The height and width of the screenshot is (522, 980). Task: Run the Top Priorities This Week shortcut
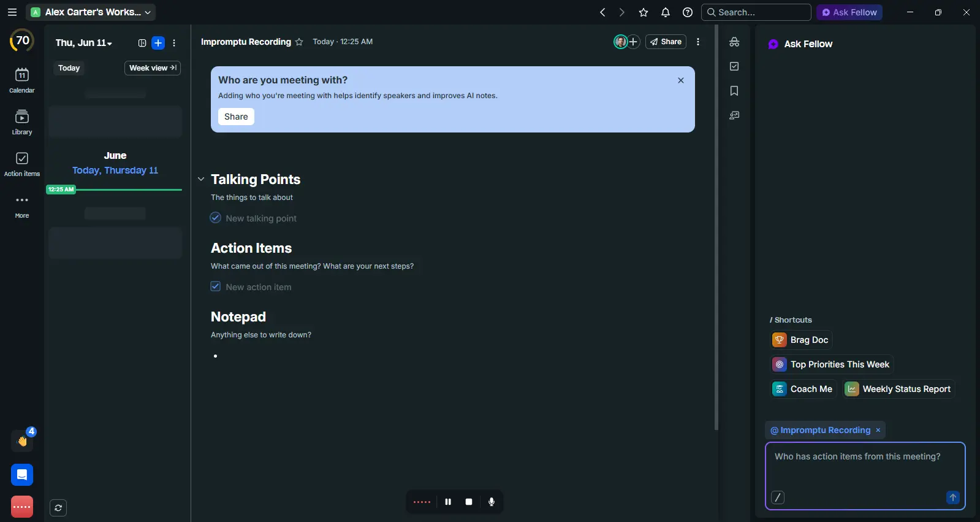pyautogui.click(x=832, y=364)
